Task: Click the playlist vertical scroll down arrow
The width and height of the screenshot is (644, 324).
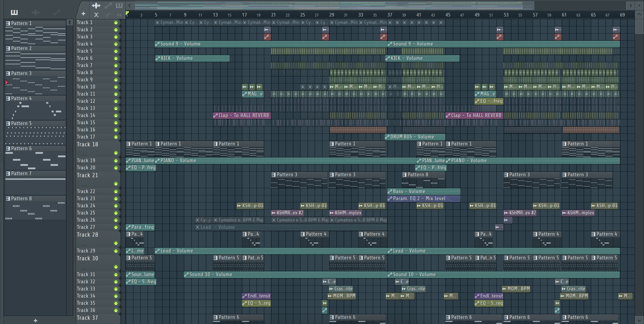Action: (639, 320)
